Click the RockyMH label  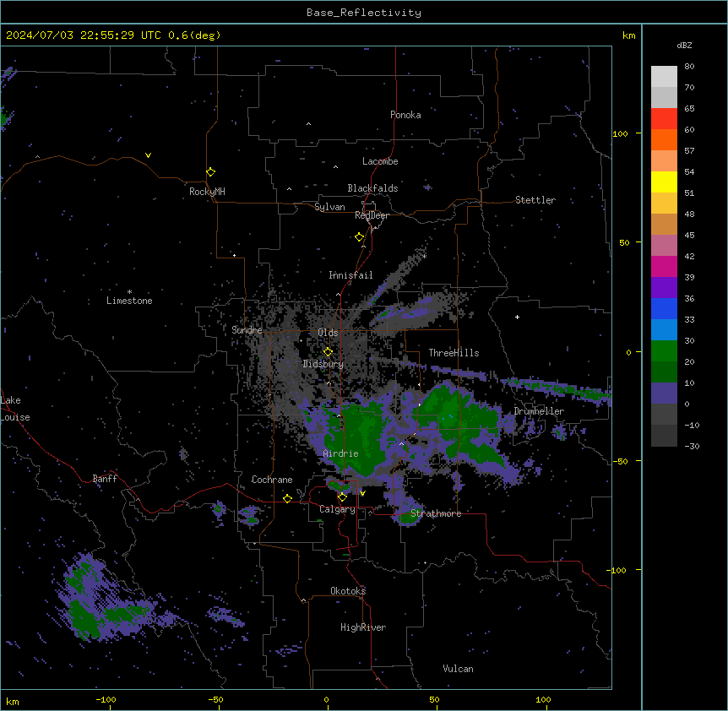coord(207,192)
